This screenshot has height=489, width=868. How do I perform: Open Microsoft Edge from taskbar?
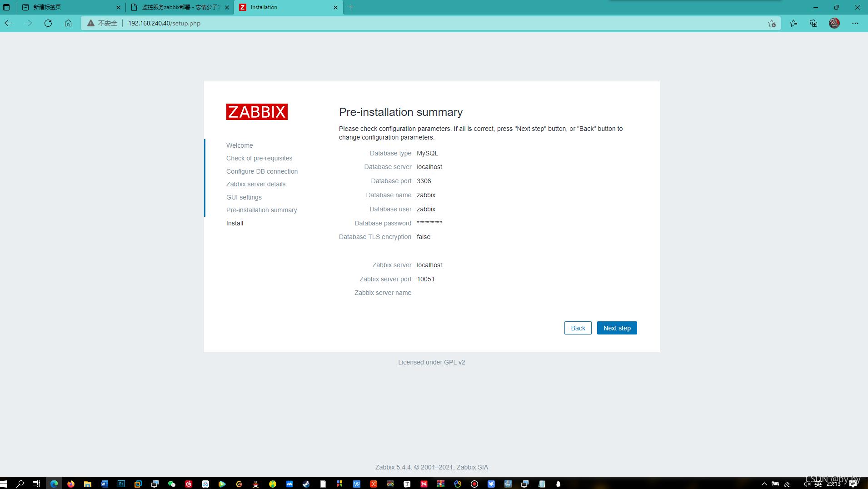[54, 484]
